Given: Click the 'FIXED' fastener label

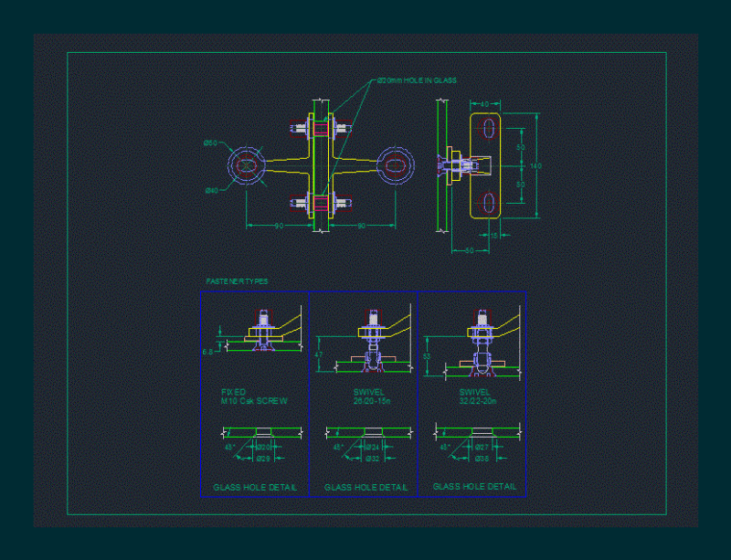Looking at the screenshot, I should (x=233, y=392).
